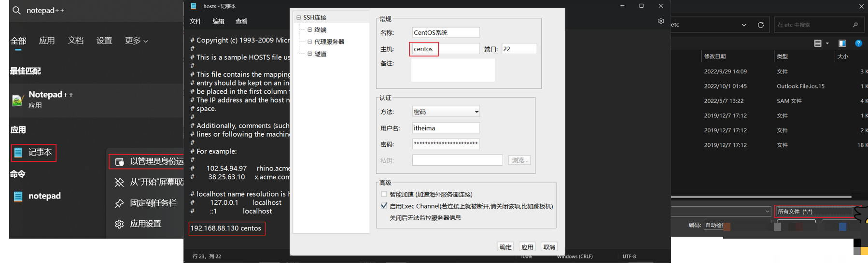Select file row dated 2022/10/1 01:45
868x271 pixels.
coord(770,86)
